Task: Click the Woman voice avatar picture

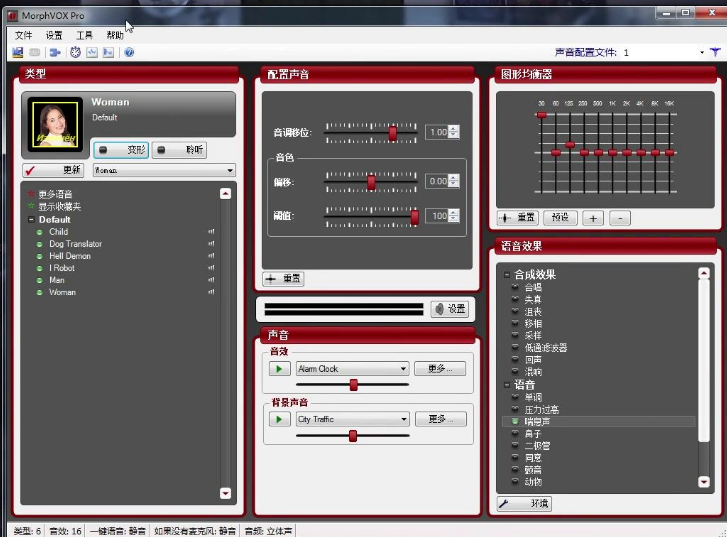Action: point(55,124)
